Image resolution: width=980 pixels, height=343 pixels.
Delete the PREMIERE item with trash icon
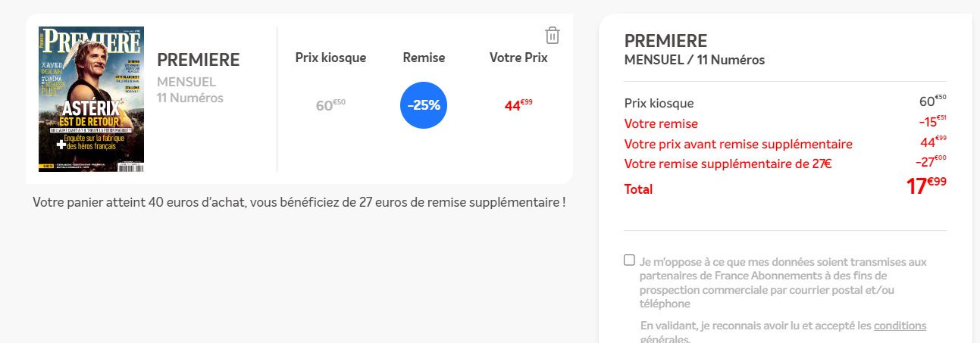(553, 36)
